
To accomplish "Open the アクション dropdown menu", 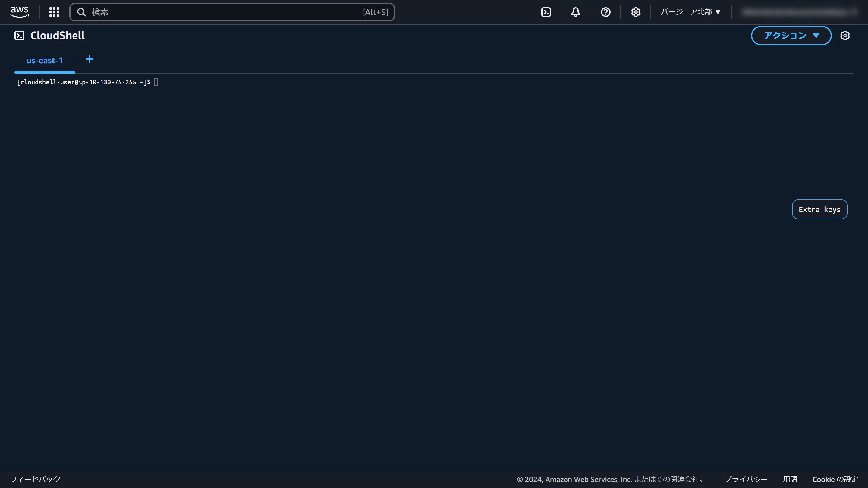I will click(x=791, y=35).
